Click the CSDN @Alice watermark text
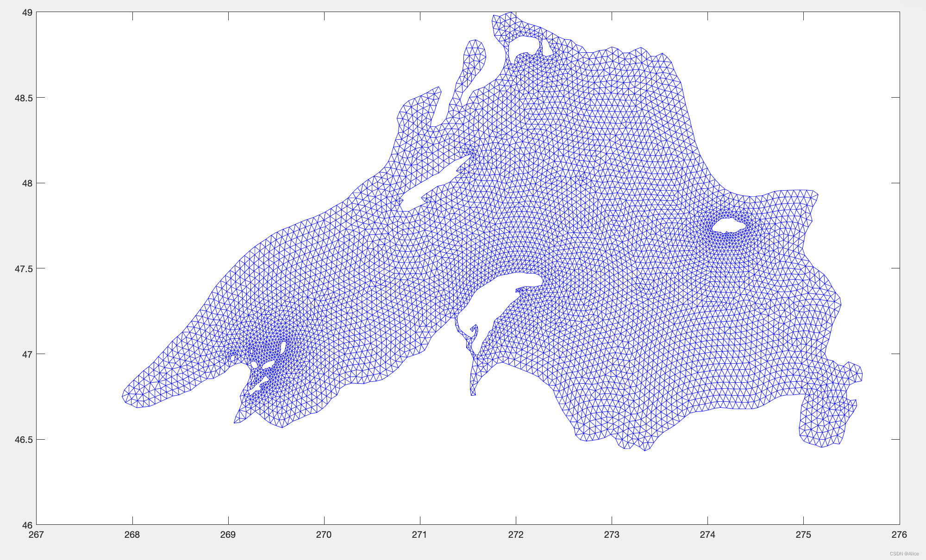The image size is (926, 560). pos(904,554)
